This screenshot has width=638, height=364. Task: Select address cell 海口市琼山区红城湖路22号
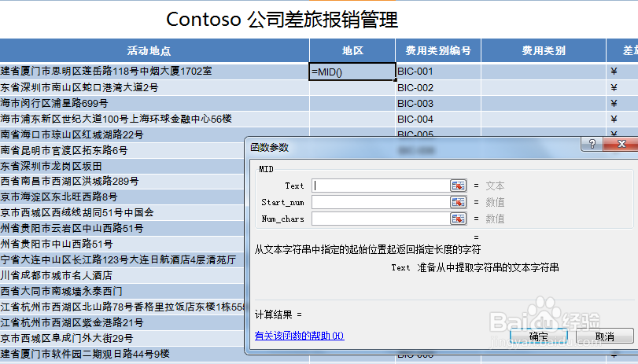(122, 134)
